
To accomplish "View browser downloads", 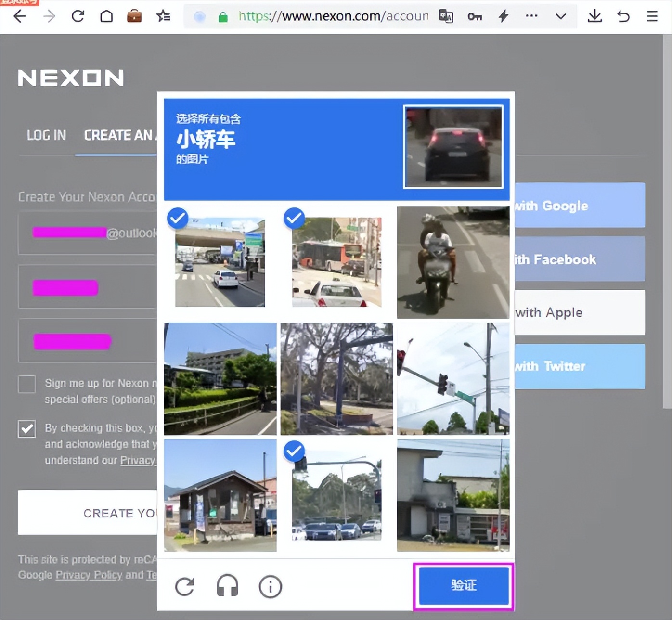I will tap(594, 16).
